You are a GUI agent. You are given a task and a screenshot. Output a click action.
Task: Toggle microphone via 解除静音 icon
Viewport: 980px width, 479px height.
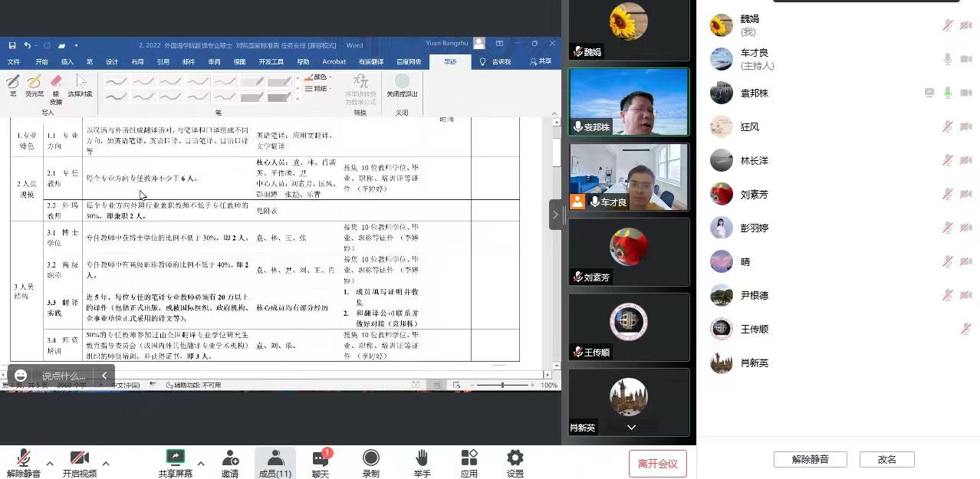[23, 458]
